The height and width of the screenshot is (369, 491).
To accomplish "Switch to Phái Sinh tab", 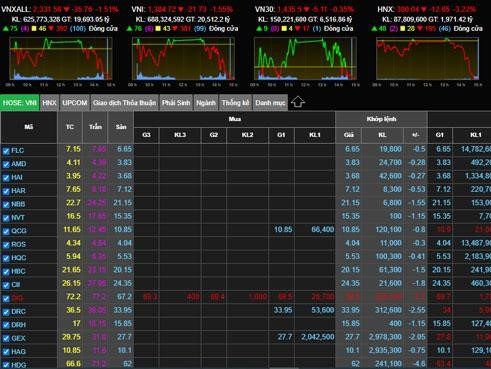I will click(176, 103).
